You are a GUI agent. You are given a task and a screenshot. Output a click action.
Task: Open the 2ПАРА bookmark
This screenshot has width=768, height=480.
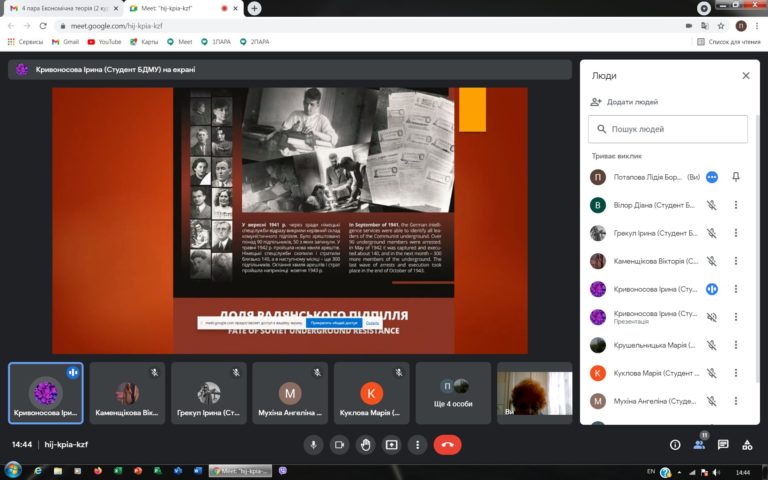click(255, 42)
